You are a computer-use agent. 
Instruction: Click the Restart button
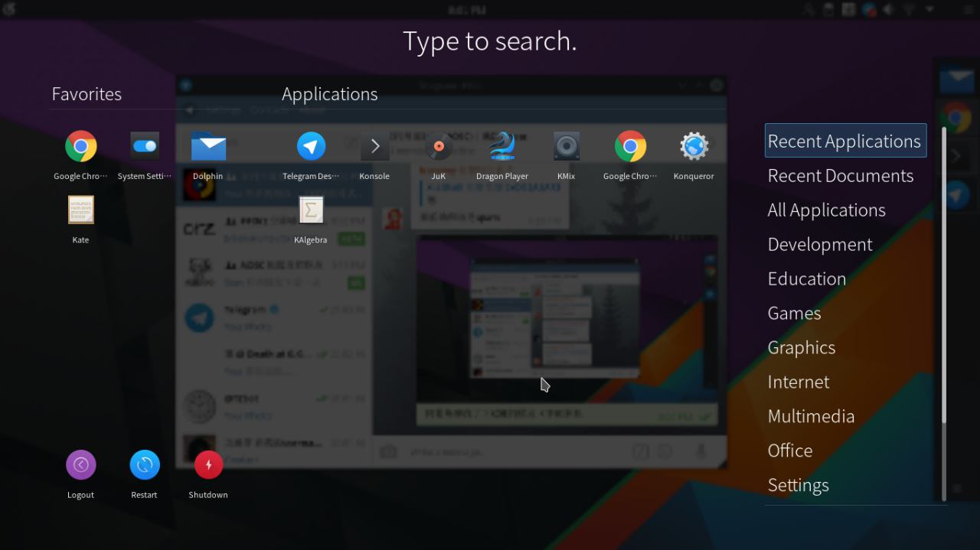coord(145,464)
